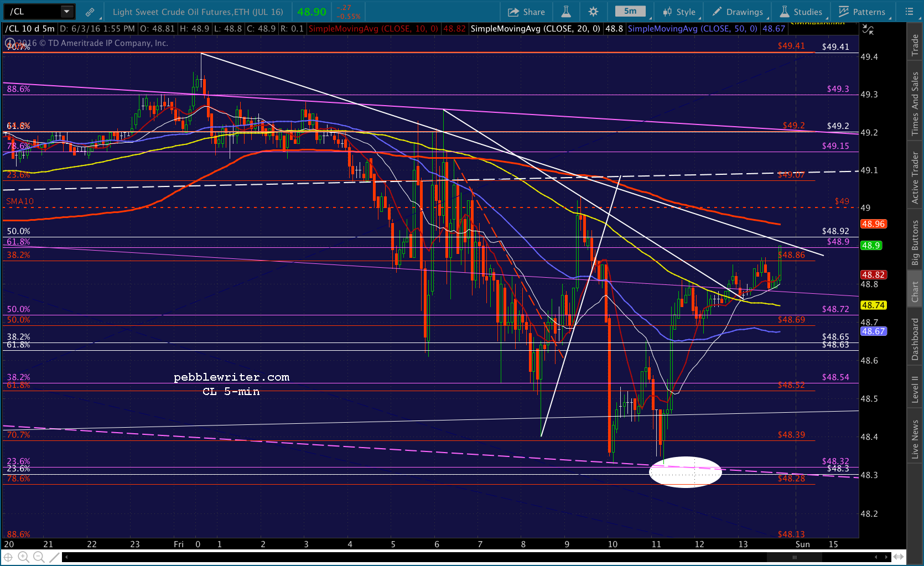Open the Level II sidebar tab
The width and height of the screenshot is (924, 566).
point(915,389)
